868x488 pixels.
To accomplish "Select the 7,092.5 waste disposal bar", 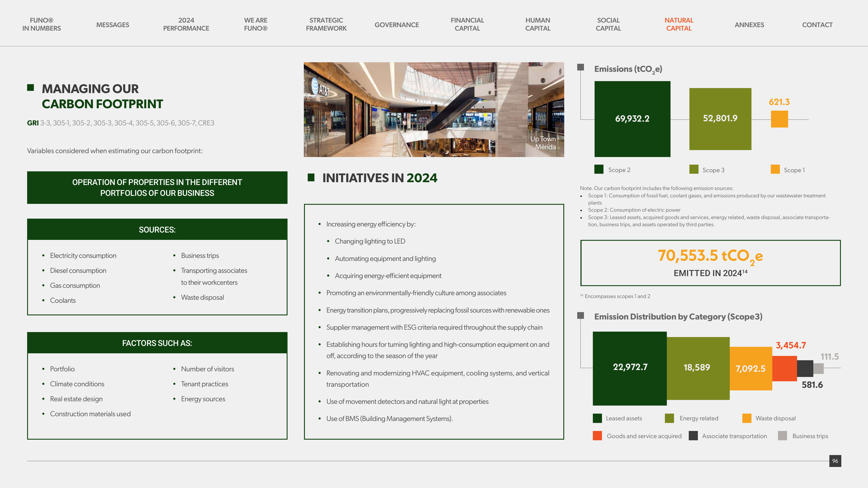I will click(x=751, y=368).
